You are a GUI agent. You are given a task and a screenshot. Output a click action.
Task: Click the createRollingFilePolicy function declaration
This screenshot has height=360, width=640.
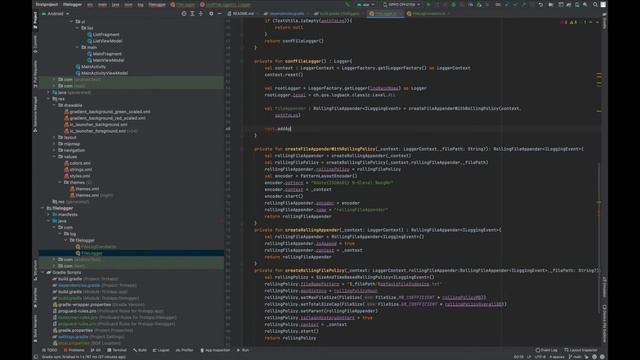pos(315,270)
